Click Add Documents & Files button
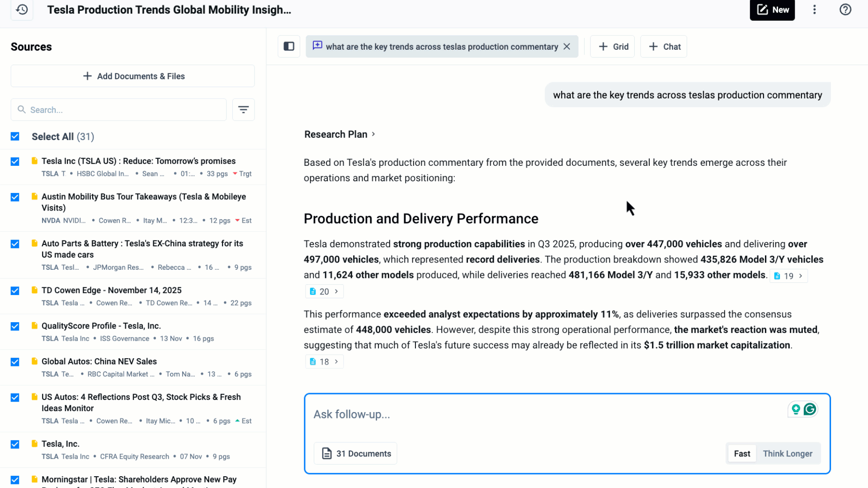 coord(133,76)
